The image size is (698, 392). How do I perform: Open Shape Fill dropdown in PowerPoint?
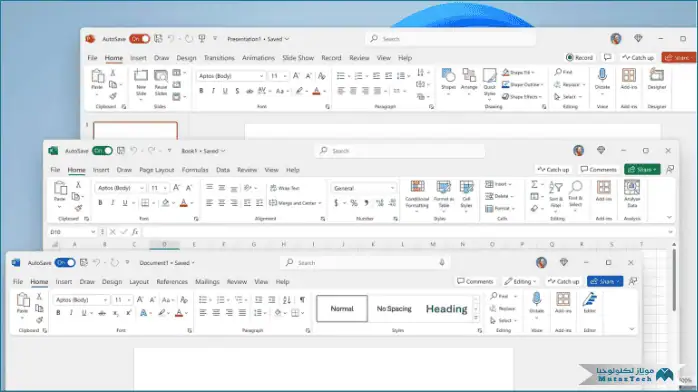[x=533, y=72]
